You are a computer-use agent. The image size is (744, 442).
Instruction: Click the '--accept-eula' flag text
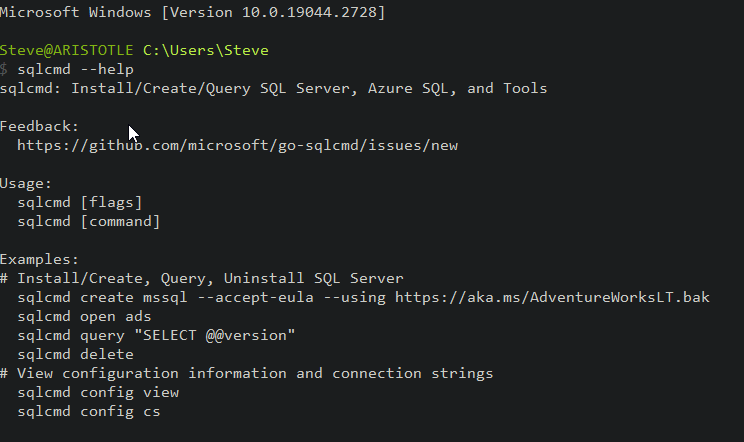tap(324, 297)
